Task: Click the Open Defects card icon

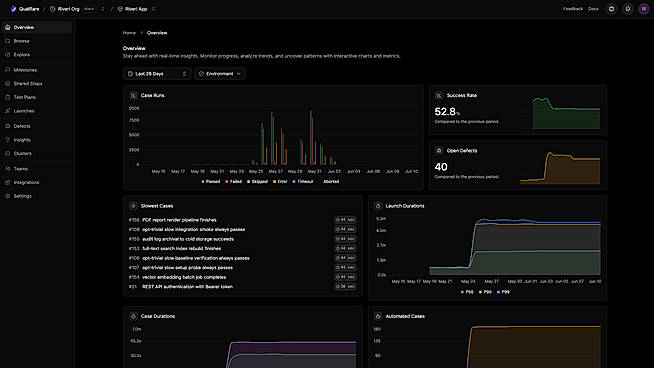Action: (439, 151)
